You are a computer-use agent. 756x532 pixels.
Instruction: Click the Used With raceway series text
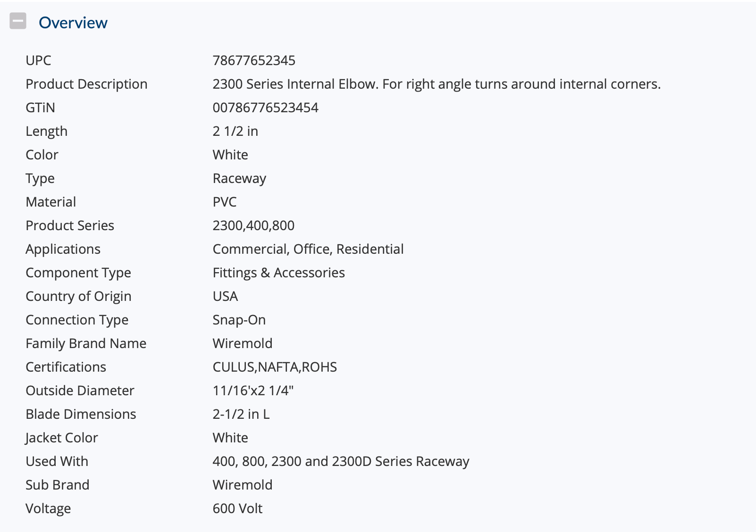pos(341,462)
